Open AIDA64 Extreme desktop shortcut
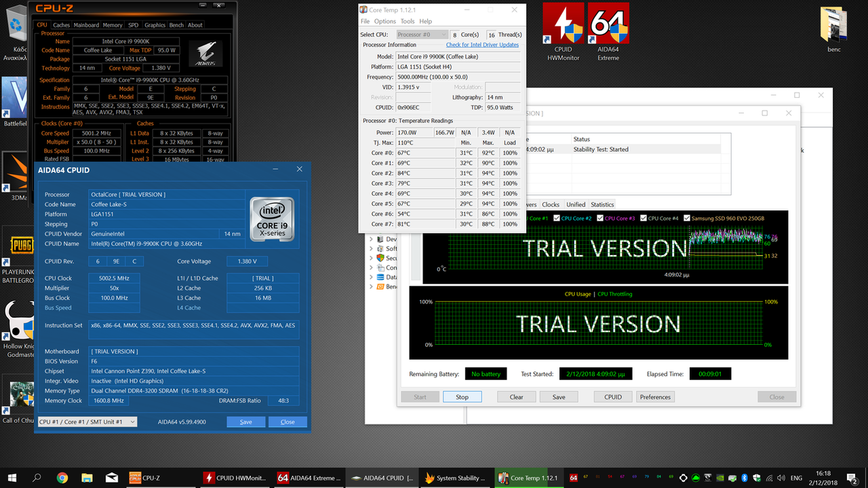The image size is (868, 488). [x=608, y=32]
